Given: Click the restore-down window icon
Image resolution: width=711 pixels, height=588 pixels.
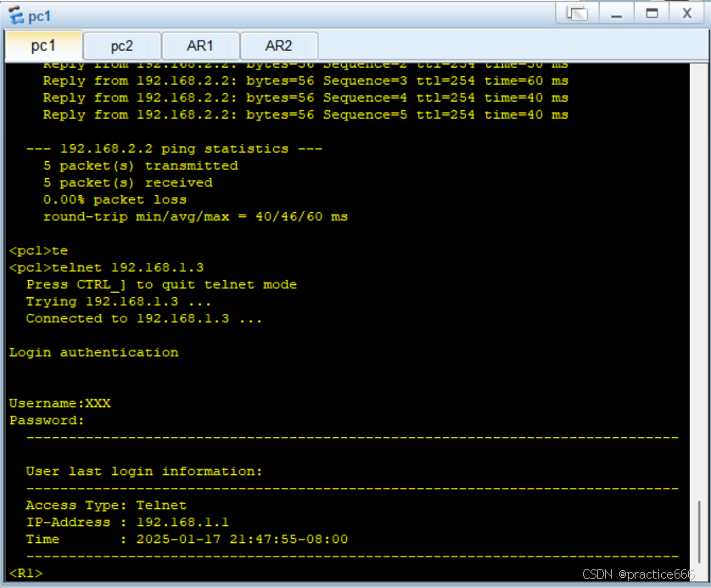Looking at the screenshot, I should [577, 13].
